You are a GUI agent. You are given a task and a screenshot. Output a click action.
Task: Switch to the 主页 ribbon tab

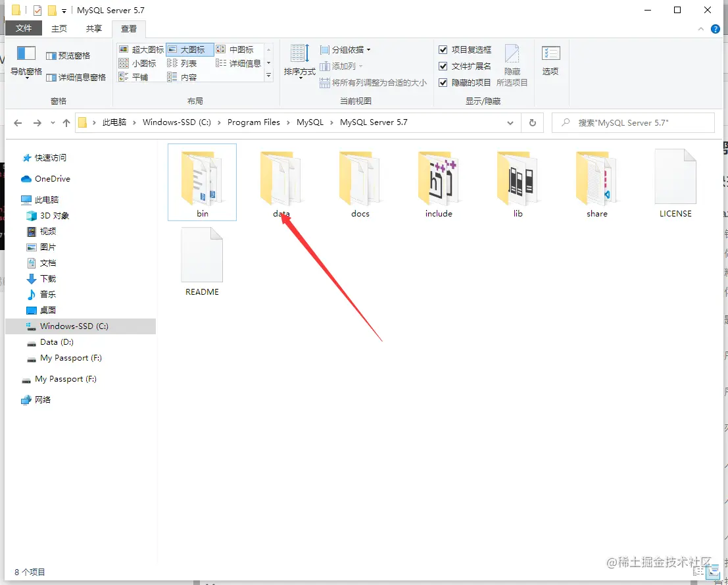coord(59,28)
